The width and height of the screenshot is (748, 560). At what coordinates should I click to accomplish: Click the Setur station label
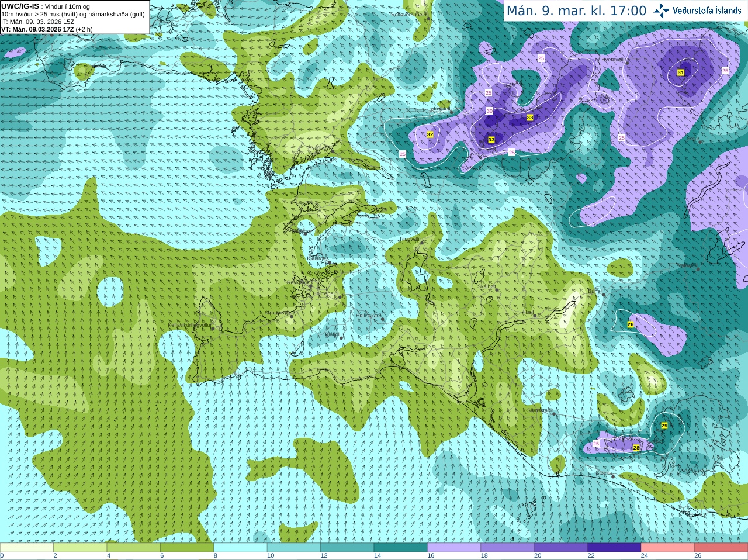[693, 139]
